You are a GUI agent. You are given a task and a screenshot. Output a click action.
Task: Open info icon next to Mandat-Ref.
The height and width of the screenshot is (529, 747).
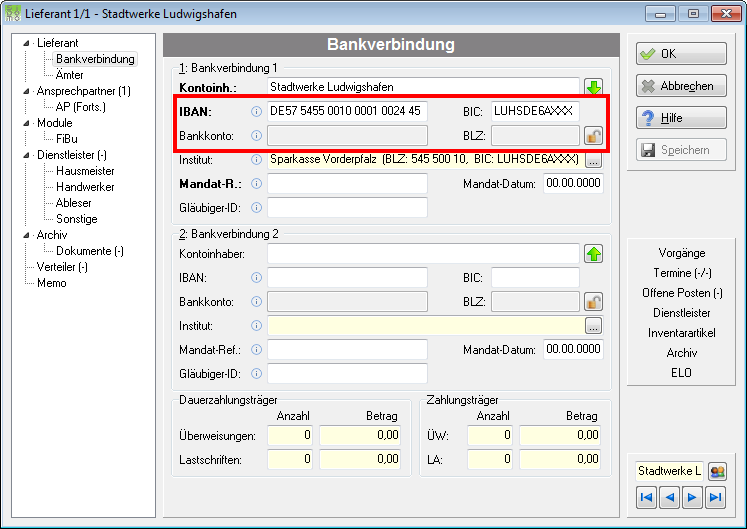[x=256, y=350]
